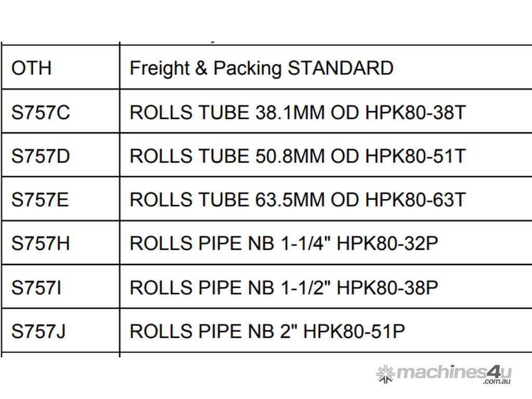532x399 pixels.
Task: Click ROLLS PIPE NB 1-1/4" HPK80-32P row
Action: pyautogui.click(x=284, y=244)
